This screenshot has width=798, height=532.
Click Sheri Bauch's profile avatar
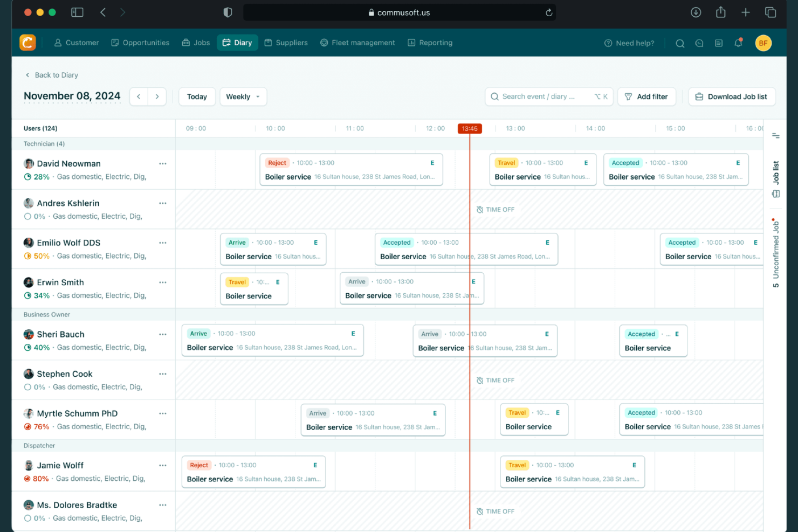[29, 334]
